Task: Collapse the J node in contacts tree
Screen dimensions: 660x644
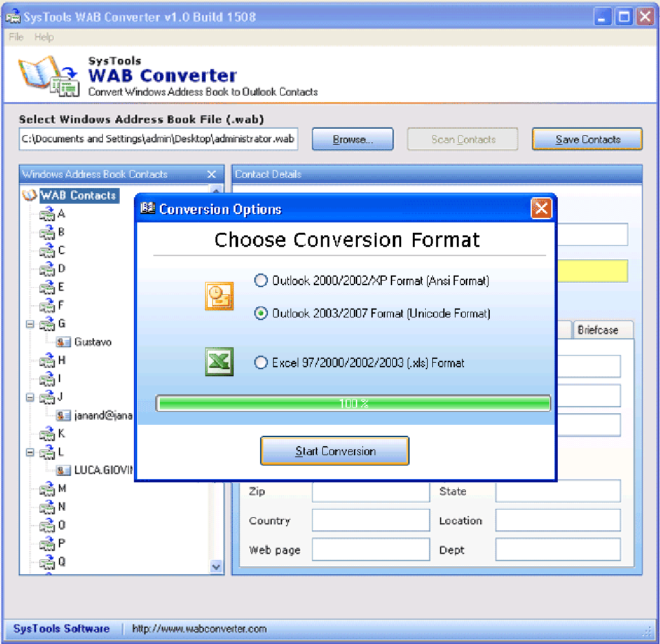Action: point(30,398)
